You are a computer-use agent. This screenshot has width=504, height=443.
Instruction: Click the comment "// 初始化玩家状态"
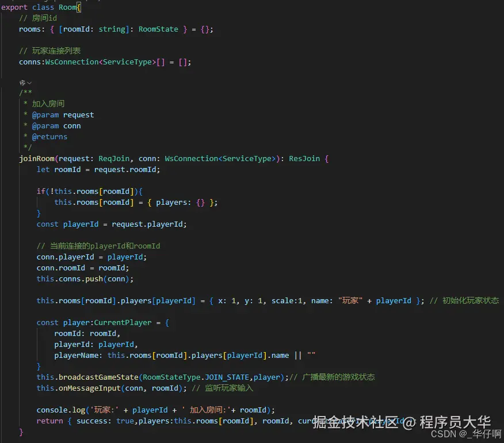click(464, 300)
